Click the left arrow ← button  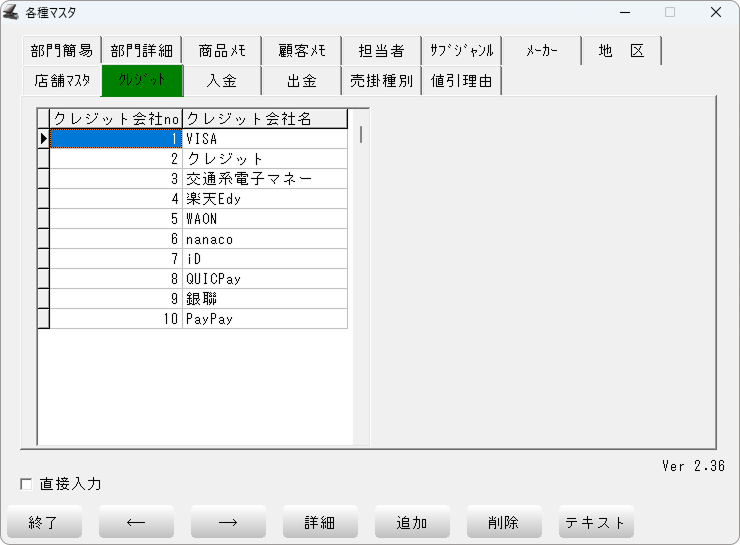coord(136,522)
